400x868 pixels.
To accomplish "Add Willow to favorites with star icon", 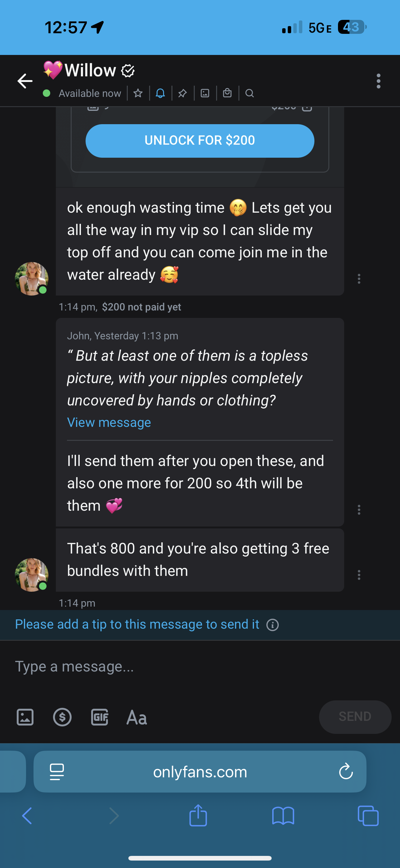I will click(x=138, y=93).
